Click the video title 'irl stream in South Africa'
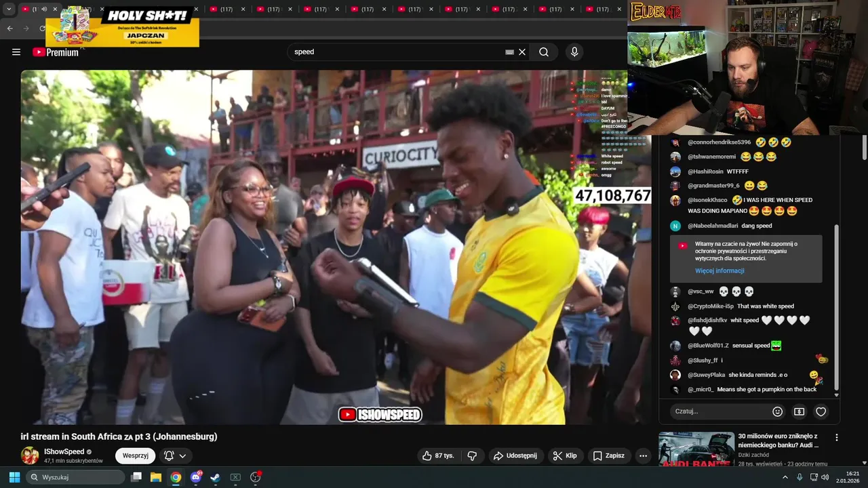The image size is (868, 488). (119, 436)
